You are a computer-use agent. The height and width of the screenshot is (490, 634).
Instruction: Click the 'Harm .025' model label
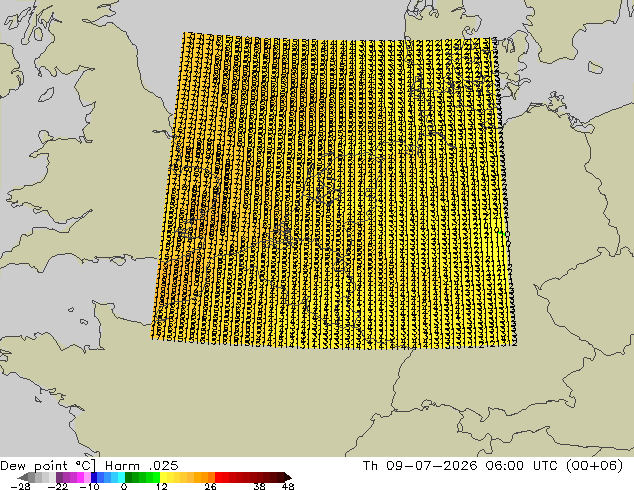pyautogui.click(x=142, y=465)
